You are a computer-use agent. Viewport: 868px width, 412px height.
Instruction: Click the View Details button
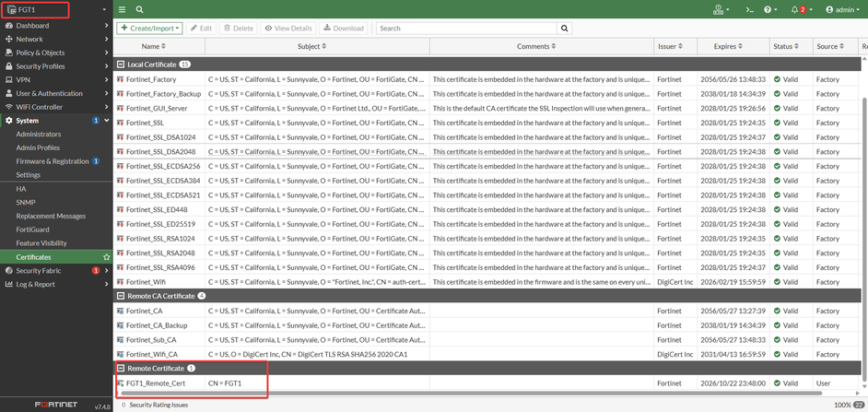click(288, 29)
